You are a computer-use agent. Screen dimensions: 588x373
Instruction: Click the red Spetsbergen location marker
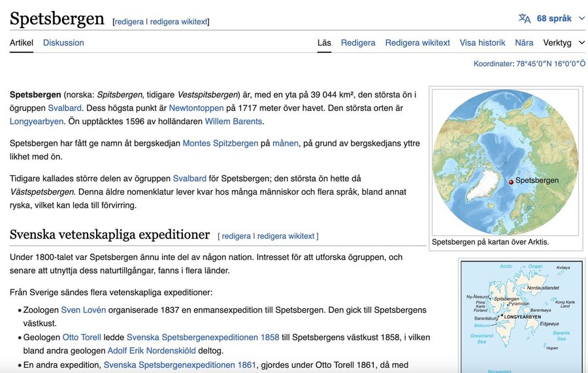pyautogui.click(x=511, y=182)
